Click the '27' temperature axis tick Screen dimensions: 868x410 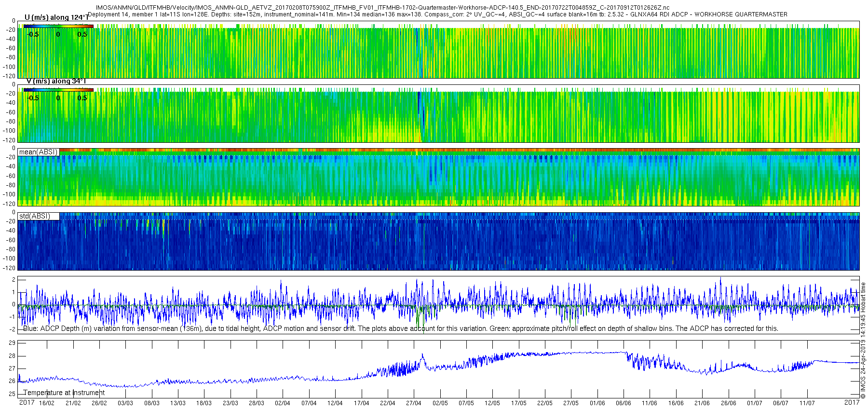(x=13, y=369)
